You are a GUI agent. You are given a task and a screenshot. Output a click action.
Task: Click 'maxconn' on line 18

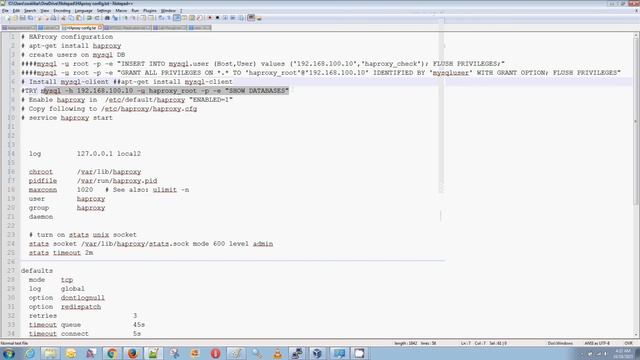point(43,190)
